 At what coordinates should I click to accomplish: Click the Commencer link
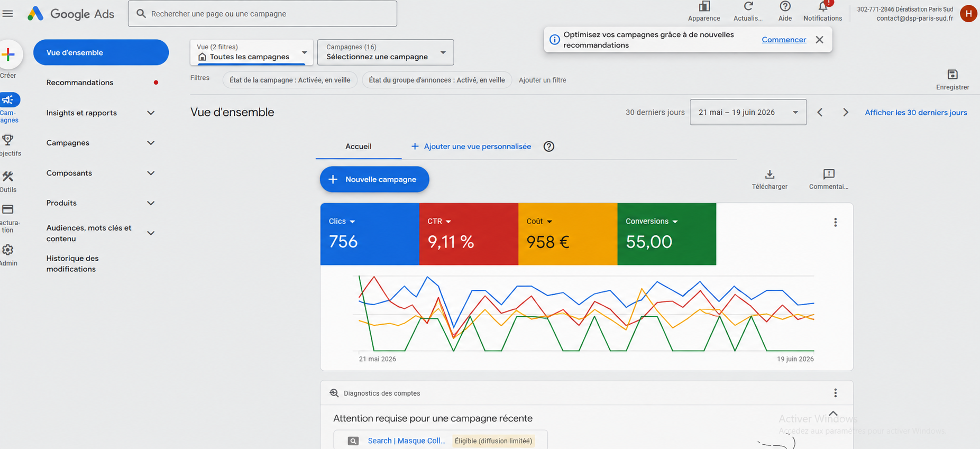pyautogui.click(x=784, y=40)
